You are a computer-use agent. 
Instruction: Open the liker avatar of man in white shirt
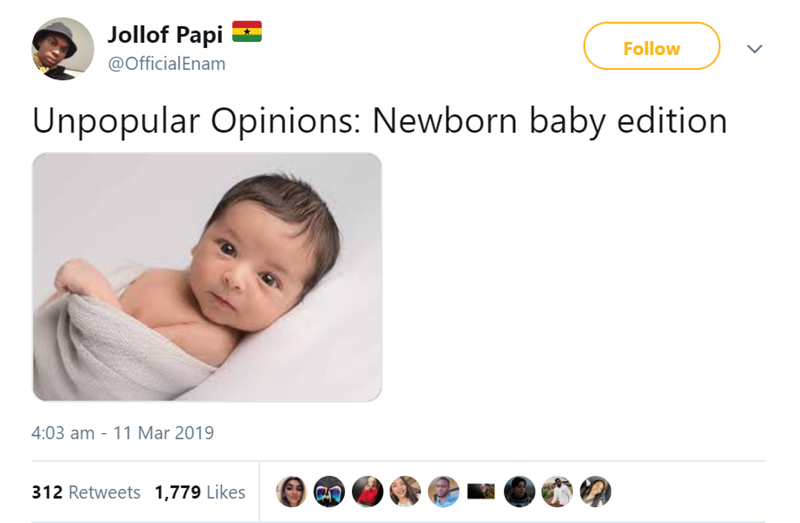557,491
